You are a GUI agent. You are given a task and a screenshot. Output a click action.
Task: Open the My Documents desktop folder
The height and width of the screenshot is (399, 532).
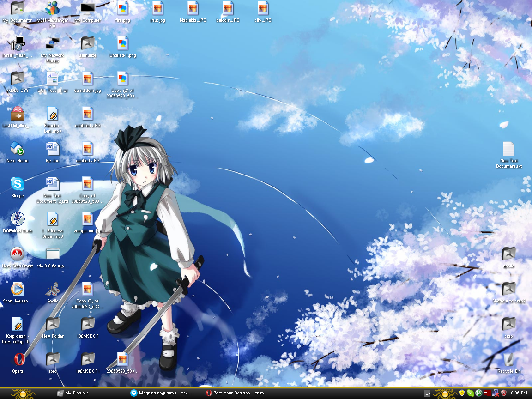coord(17,12)
